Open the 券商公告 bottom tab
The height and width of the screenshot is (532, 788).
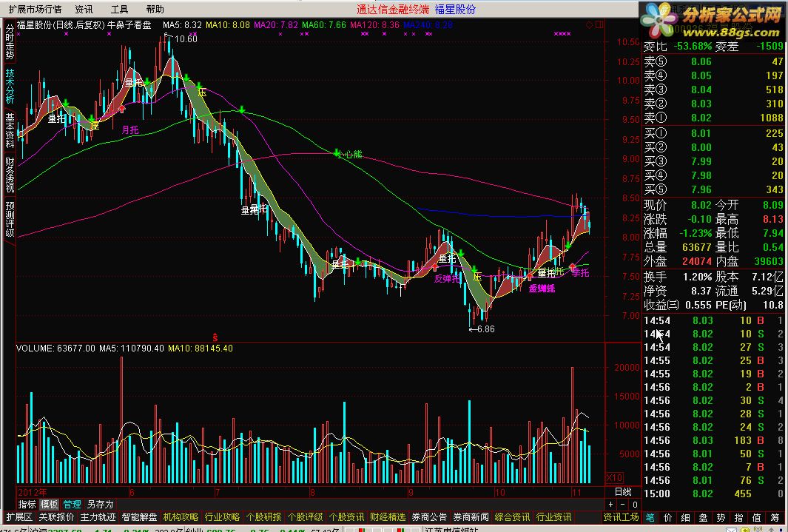point(430,517)
